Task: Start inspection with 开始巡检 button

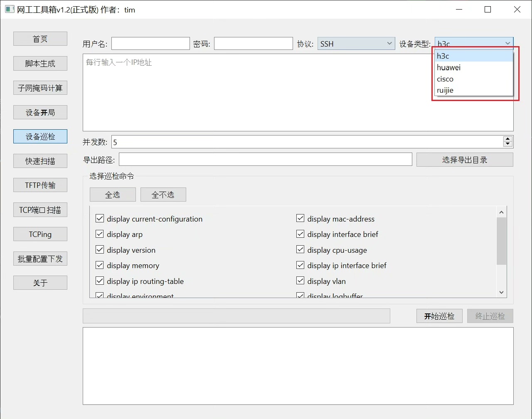Action: [439, 316]
